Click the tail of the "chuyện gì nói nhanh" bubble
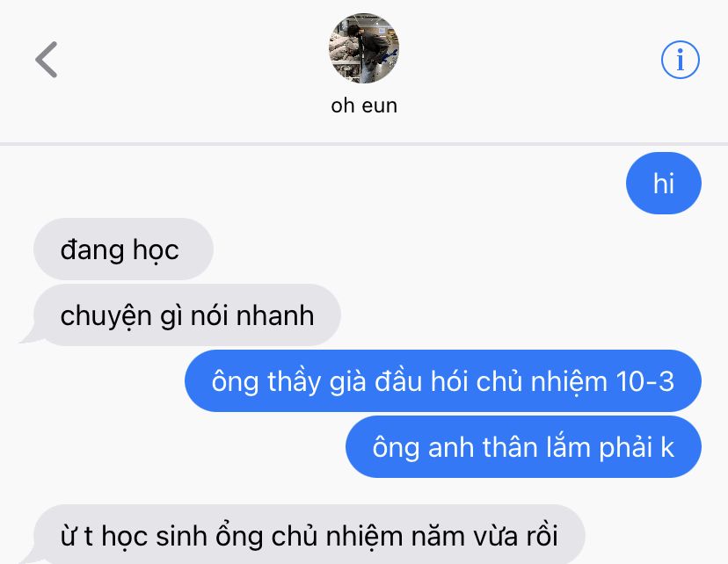Screen dimensions: 728x564 29,337
